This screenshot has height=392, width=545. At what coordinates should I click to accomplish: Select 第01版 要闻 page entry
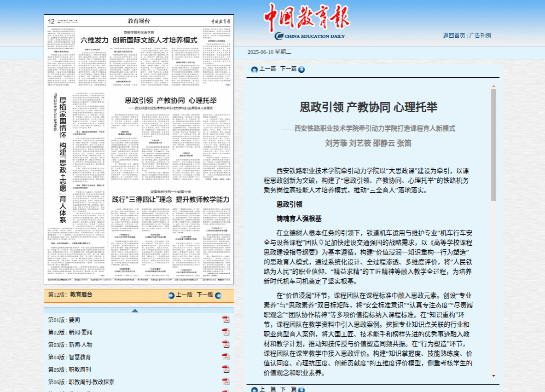[x=64, y=320]
